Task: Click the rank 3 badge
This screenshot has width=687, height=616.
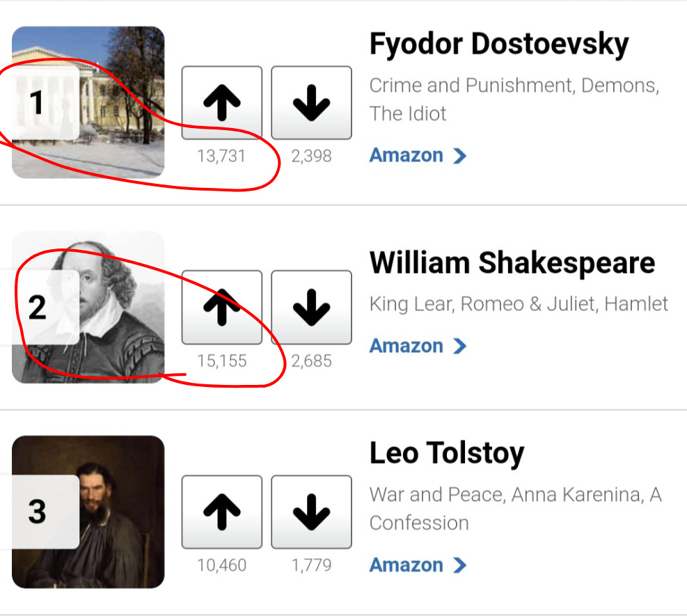Action: [x=38, y=512]
